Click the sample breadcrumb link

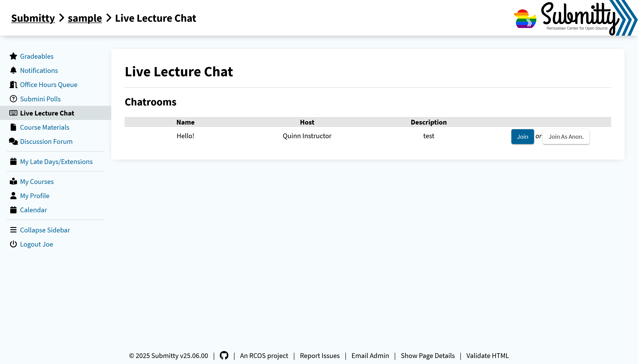(85, 18)
